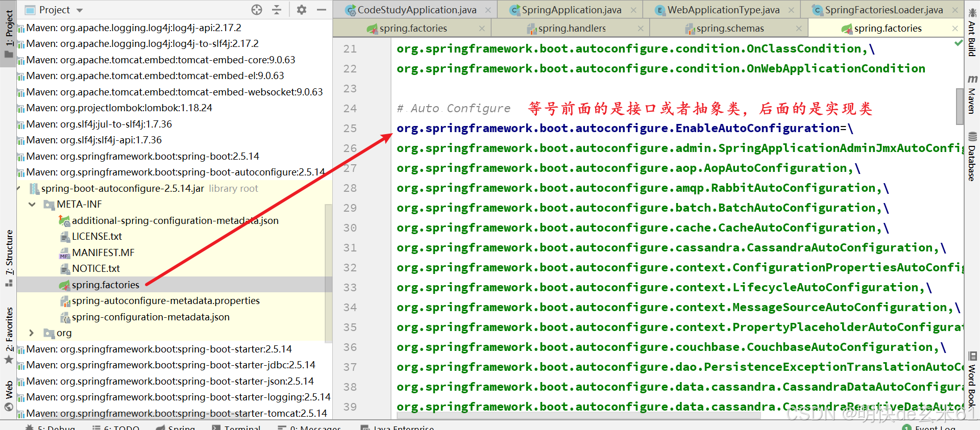Image resolution: width=980 pixels, height=430 pixels.
Task: Select NOTICE.txt file
Action: [x=95, y=269]
